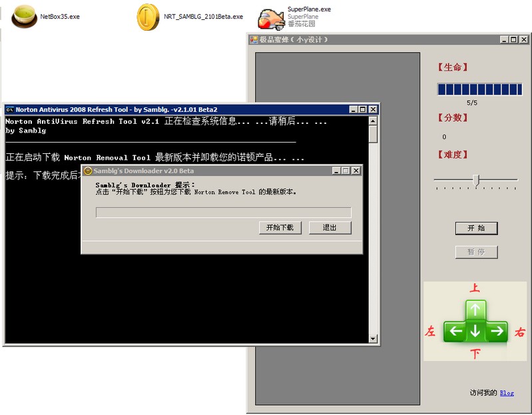Click the 5/5 life counter text
Viewport: 532px width, 415px height.
point(472,103)
